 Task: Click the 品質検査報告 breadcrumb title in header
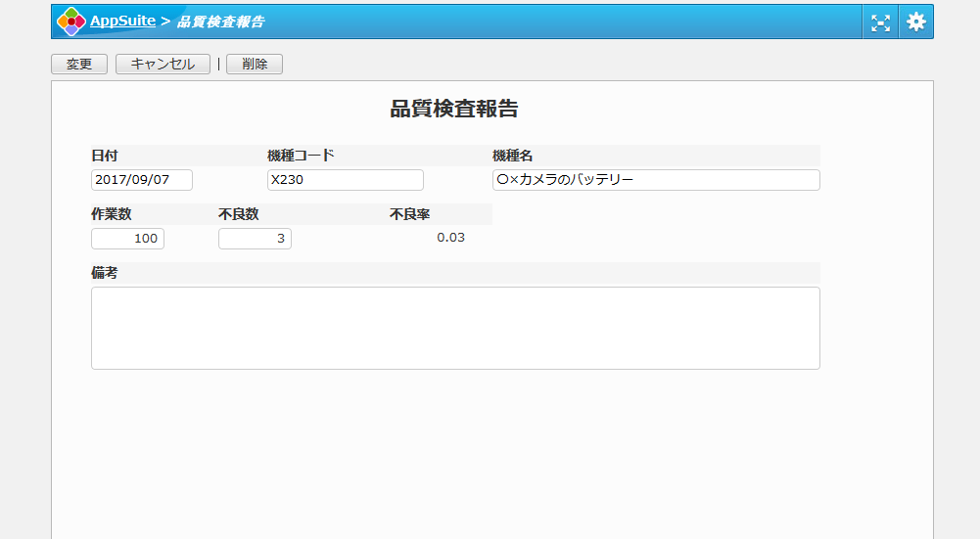coord(220,22)
